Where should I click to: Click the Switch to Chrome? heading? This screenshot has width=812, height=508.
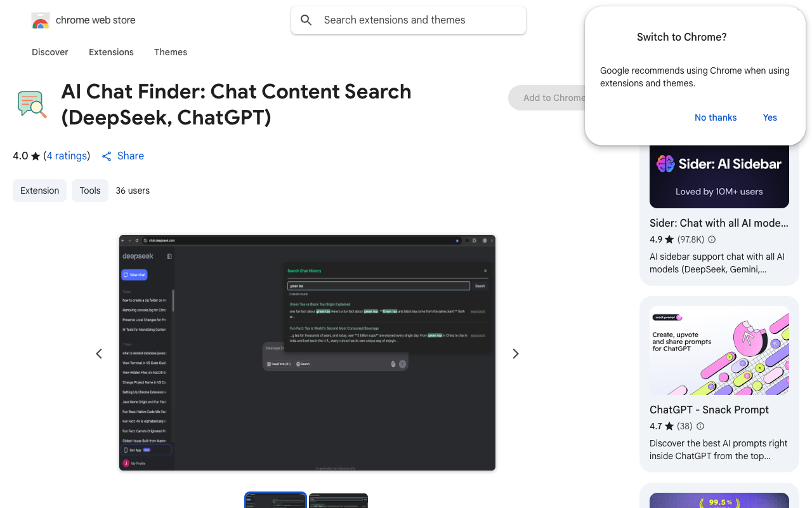point(682,37)
